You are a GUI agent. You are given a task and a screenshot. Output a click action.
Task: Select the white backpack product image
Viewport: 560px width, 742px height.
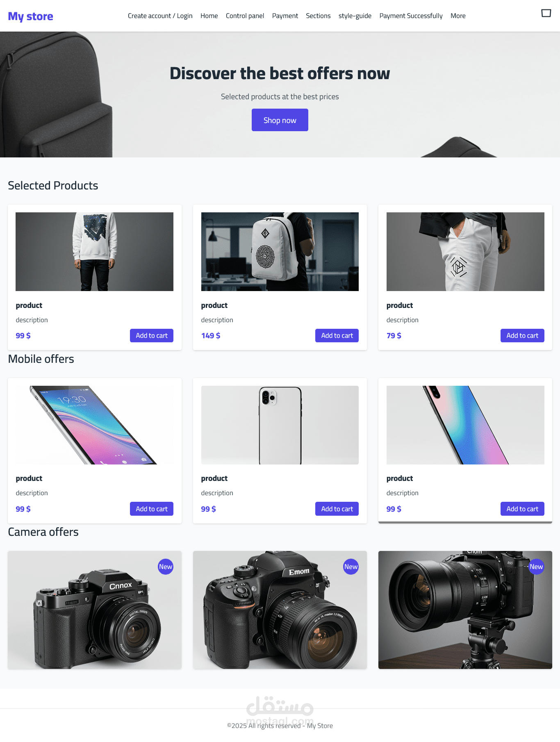[280, 252]
